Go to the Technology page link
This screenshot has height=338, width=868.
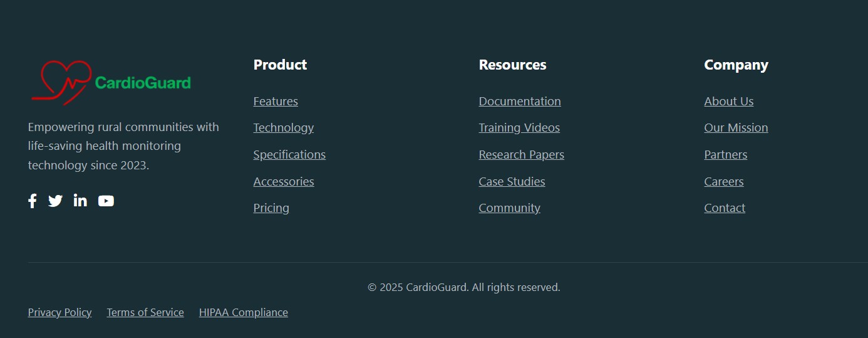pos(283,128)
